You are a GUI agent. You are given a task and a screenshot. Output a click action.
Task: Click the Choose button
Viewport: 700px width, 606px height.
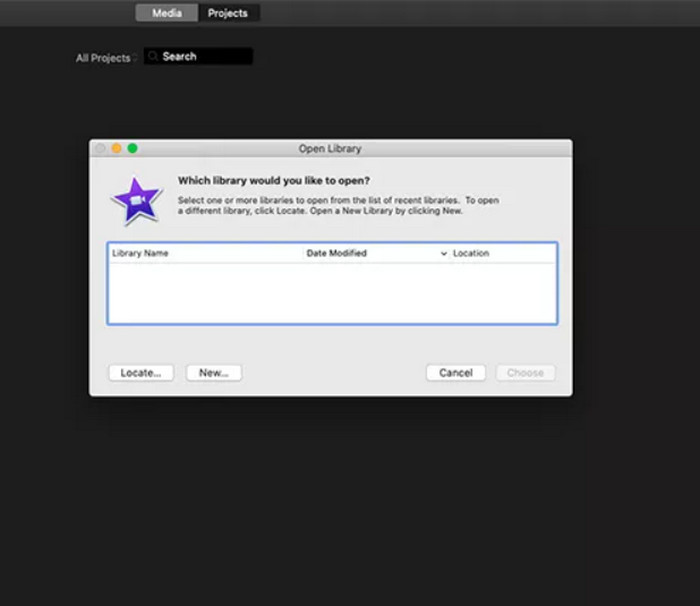tap(525, 373)
